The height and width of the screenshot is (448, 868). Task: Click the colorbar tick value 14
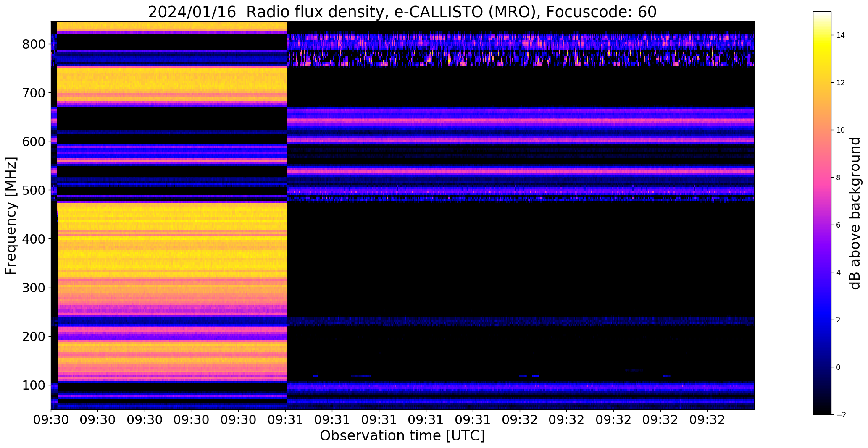coord(841,35)
